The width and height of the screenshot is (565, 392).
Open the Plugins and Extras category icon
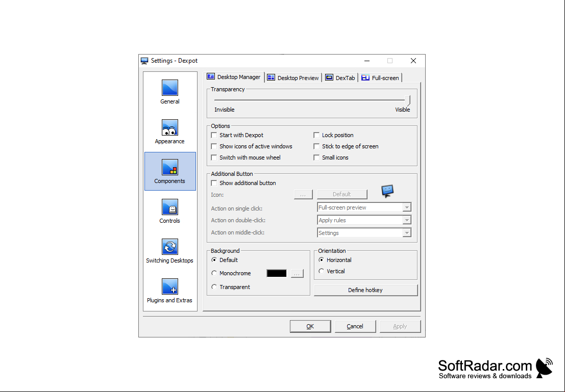click(x=170, y=287)
